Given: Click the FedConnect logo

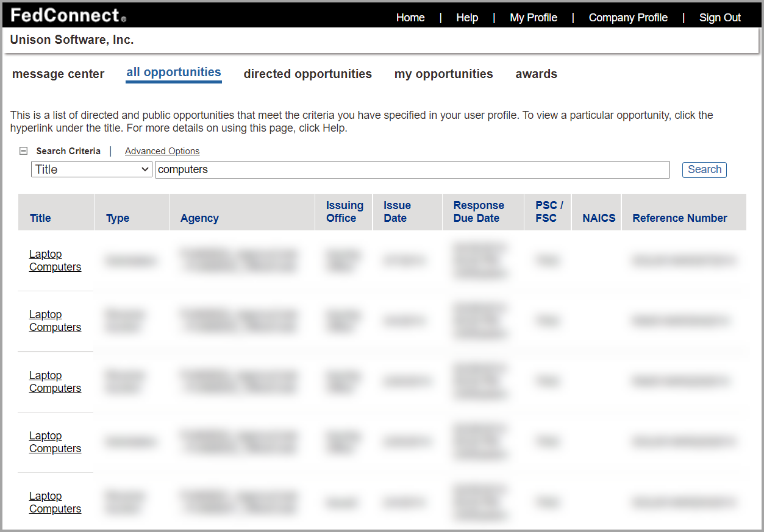Looking at the screenshot, I should [x=64, y=15].
